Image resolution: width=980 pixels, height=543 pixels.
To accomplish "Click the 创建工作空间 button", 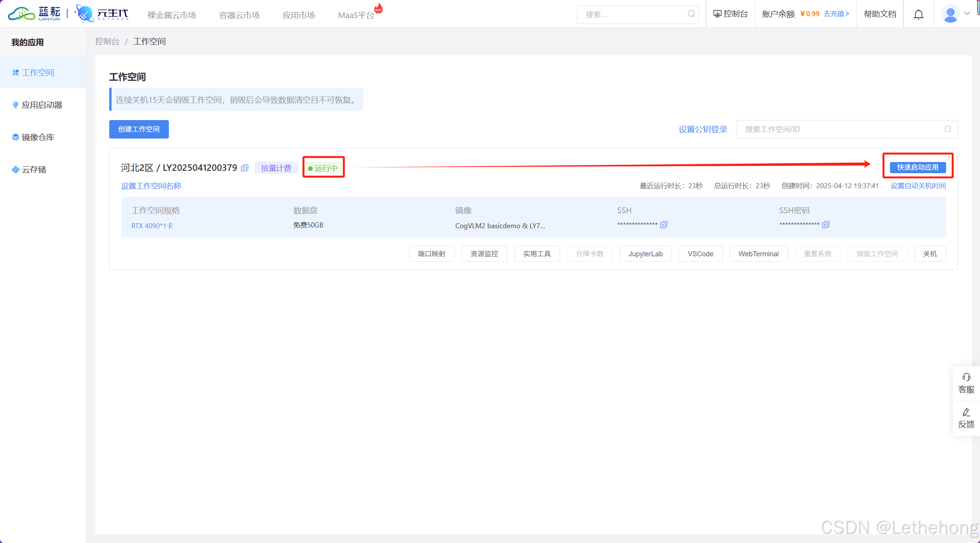I will 138,129.
